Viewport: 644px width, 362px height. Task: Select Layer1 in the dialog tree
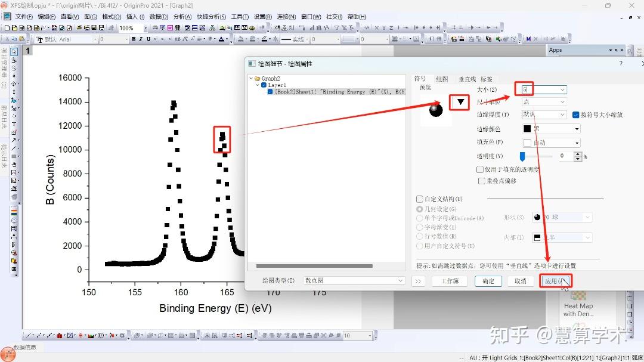277,84
